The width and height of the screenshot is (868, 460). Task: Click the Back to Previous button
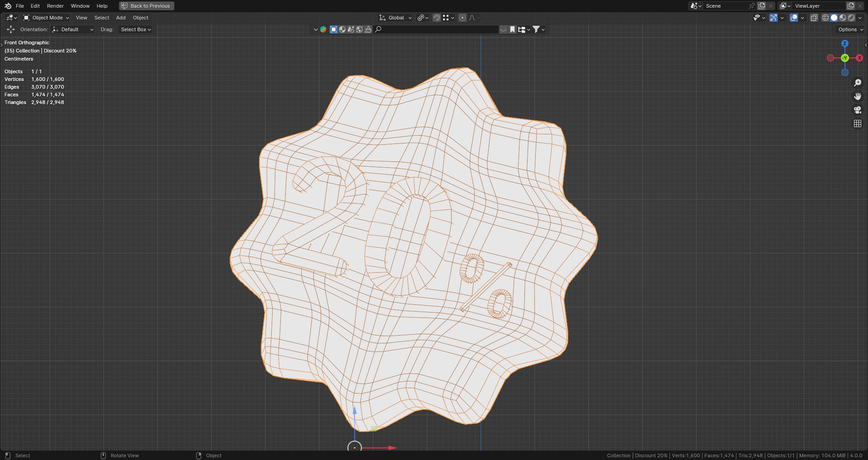(x=146, y=6)
